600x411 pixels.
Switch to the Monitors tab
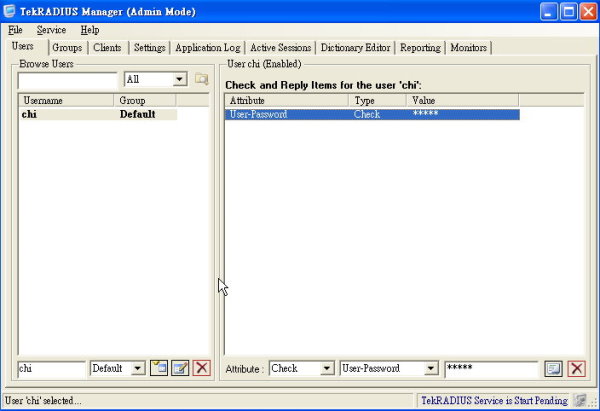tap(469, 48)
